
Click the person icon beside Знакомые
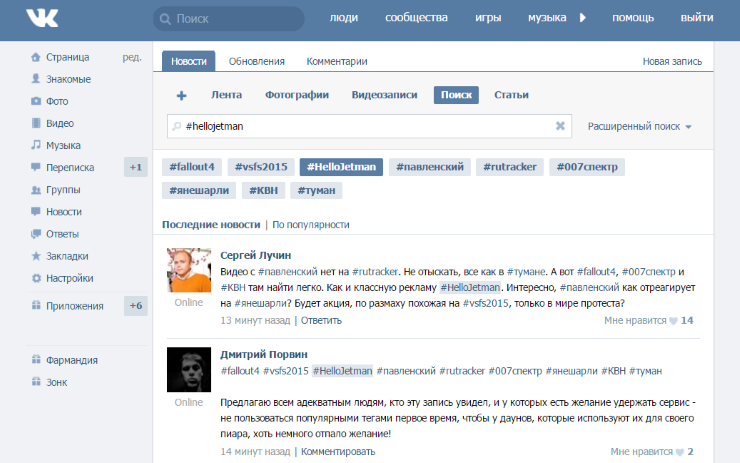coord(36,79)
